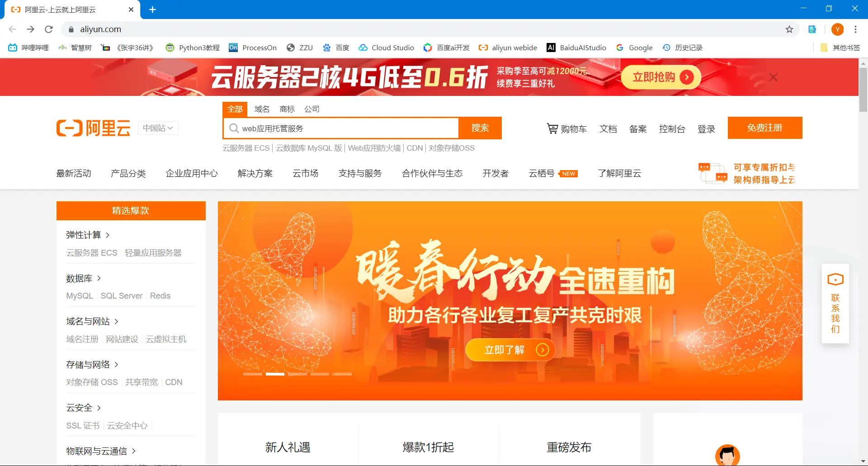Open the aliyun webide bookmark

pyautogui.click(x=508, y=48)
